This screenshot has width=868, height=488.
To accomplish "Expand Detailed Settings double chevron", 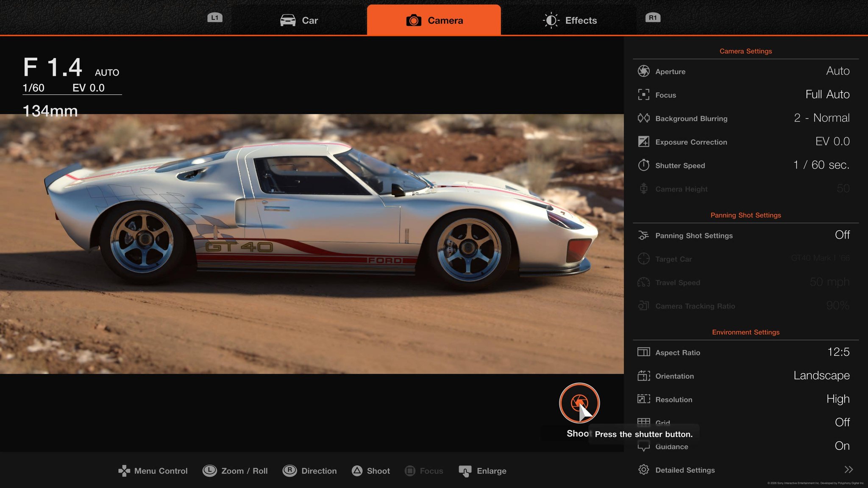I will (849, 469).
